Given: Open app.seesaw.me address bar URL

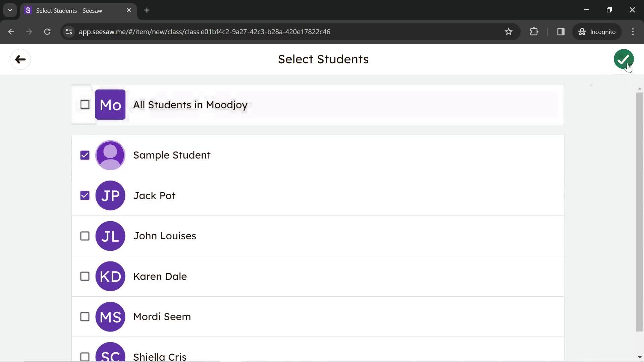Looking at the screenshot, I should tap(205, 32).
